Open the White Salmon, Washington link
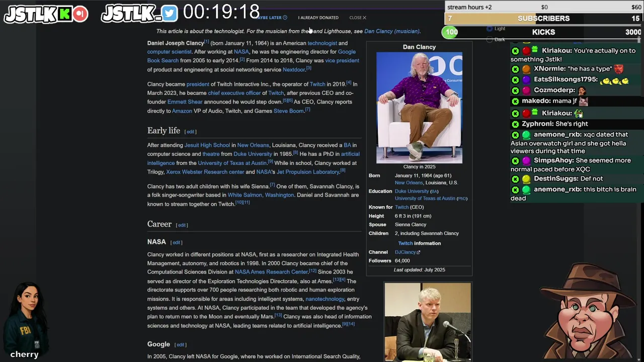The height and width of the screenshot is (362, 644). (261, 195)
